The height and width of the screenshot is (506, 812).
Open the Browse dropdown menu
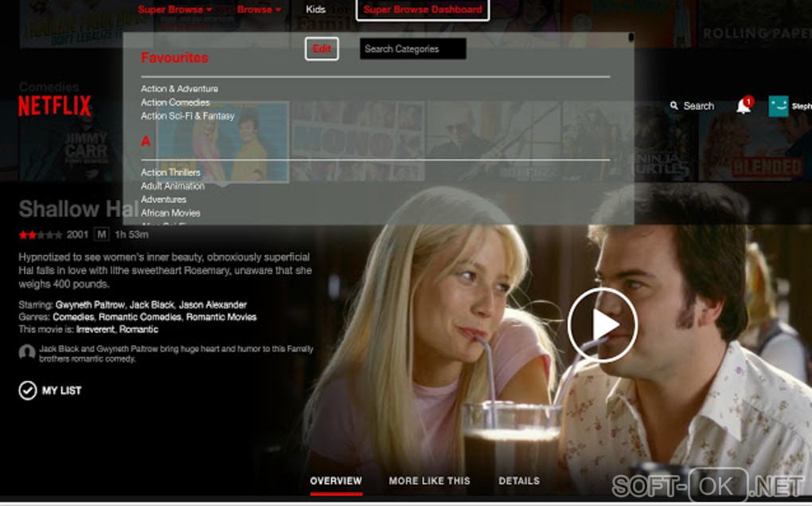[x=259, y=10]
